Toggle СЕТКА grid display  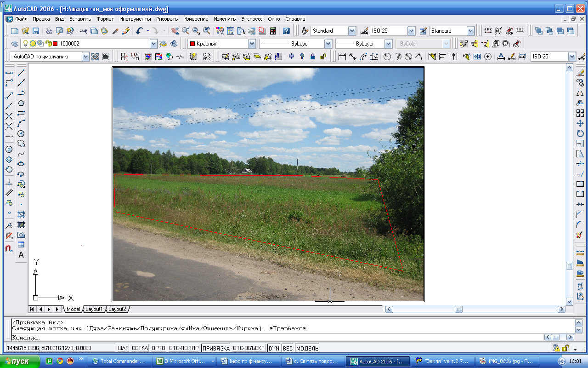coord(140,348)
